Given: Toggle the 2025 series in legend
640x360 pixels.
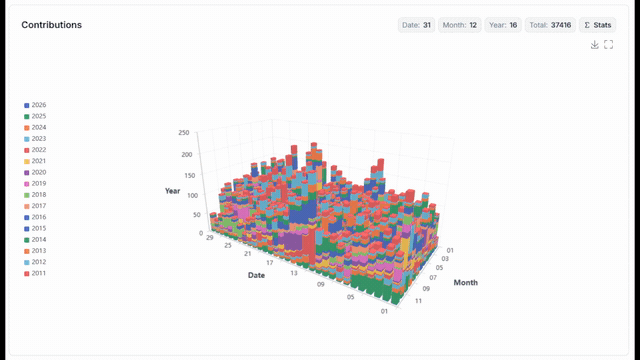Looking at the screenshot, I should [x=35, y=116].
